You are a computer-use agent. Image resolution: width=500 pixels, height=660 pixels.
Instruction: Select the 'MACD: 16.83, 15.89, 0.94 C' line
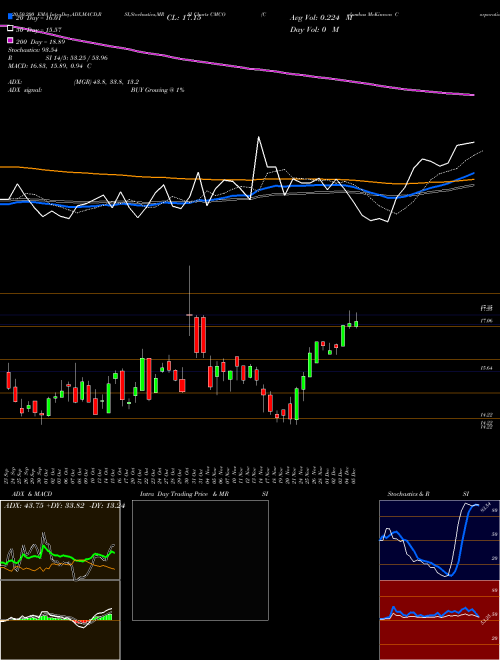(x=50, y=66)
